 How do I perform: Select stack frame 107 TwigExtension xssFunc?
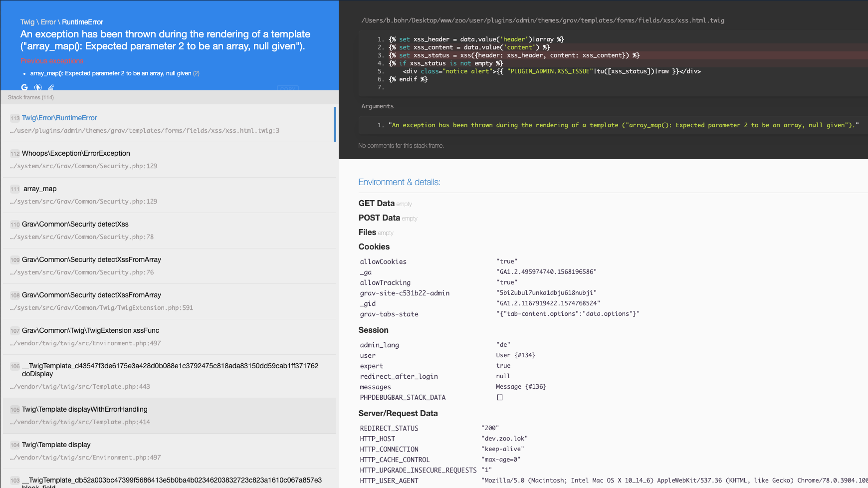pyautogui.click(x=170, y=337)
